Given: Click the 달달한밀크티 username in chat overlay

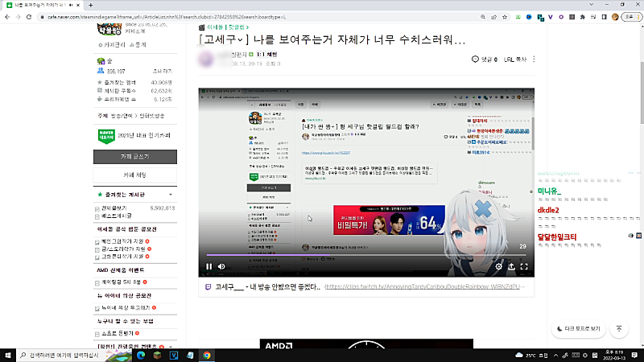Looking at the screenshot, I should tap(557, 237).
